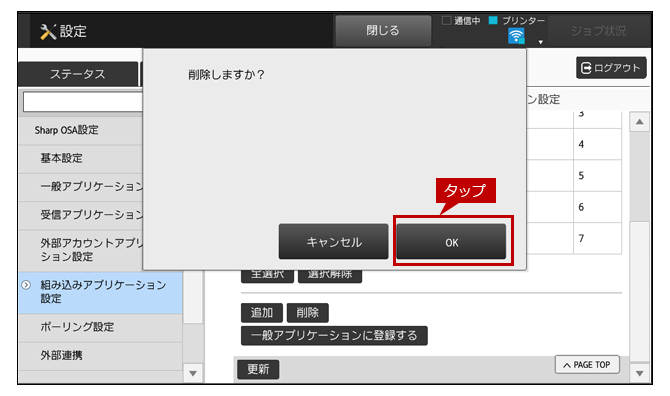This screenshot has width=670, height=396.
Task: Click the settings wrench icon
Action: click(x=48, y=32)
